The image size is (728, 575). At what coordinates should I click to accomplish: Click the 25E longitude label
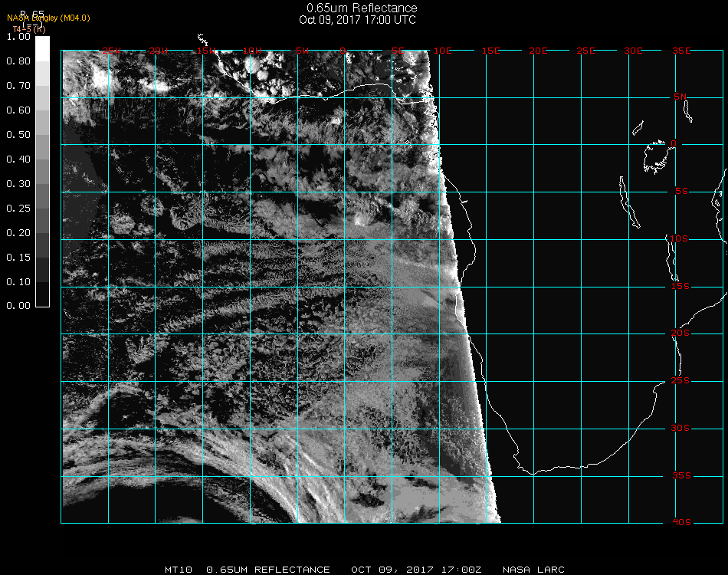[585, 51]
